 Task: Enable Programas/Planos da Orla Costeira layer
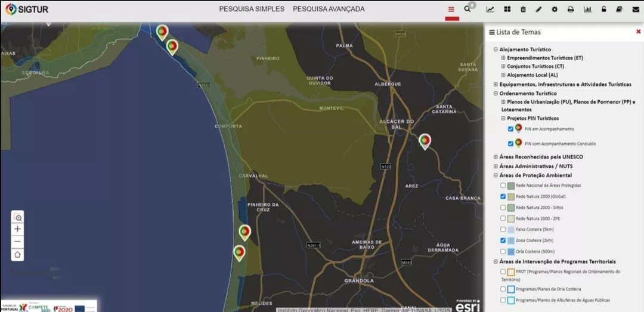click(503, 289)
